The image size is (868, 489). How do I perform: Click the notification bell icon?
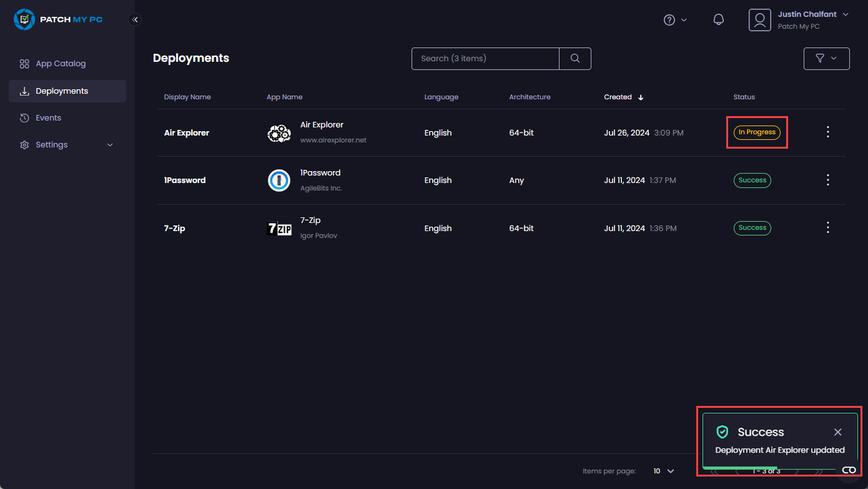click(718, 19)
